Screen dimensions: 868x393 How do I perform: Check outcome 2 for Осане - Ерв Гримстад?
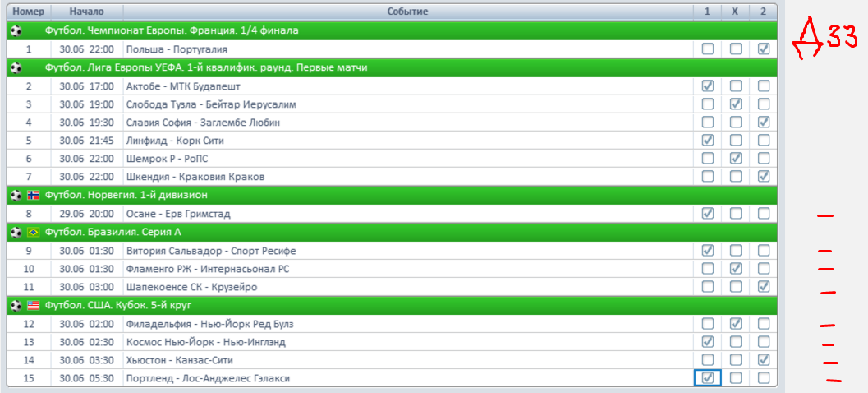tap(764, 214)
